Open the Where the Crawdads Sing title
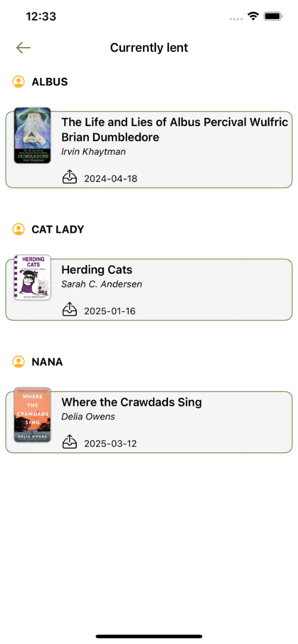Viewport: 298px width, 644px height. (x=132, y=402)
